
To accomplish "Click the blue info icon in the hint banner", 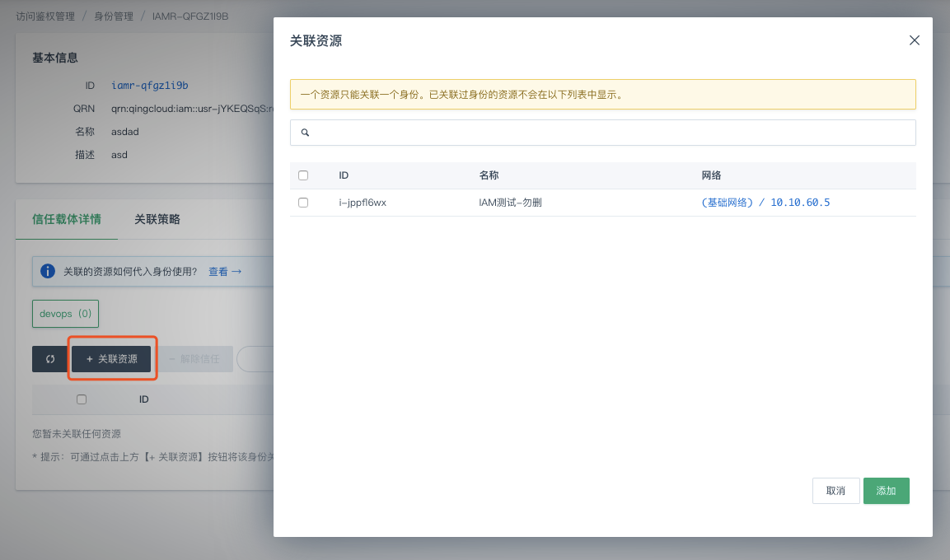I will (49, 271).
